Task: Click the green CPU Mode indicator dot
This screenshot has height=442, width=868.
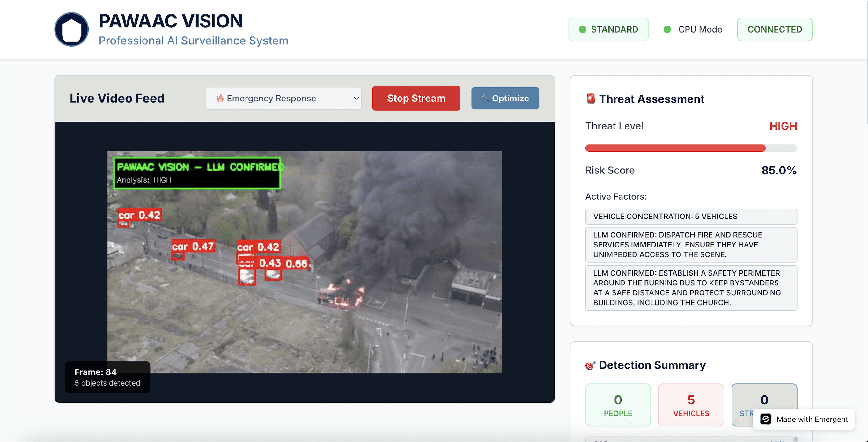Action: 667,29
